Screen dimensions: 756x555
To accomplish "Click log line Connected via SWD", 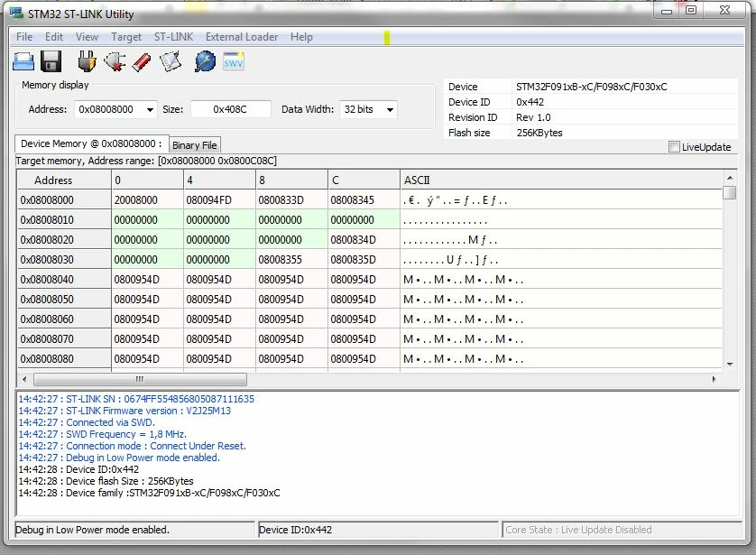I will pyautogui.click(x=87, y=422).
